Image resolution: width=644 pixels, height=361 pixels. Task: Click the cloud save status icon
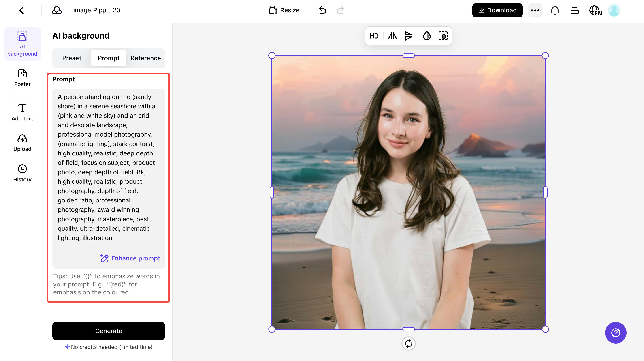point(57,10)
